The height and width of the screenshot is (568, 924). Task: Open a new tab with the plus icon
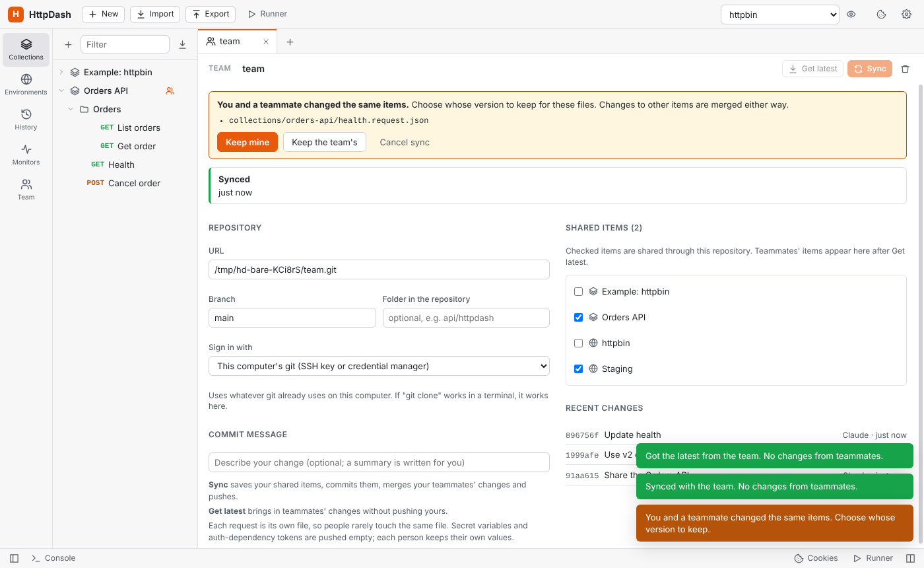pyautogui.click(x=290, y=42)
